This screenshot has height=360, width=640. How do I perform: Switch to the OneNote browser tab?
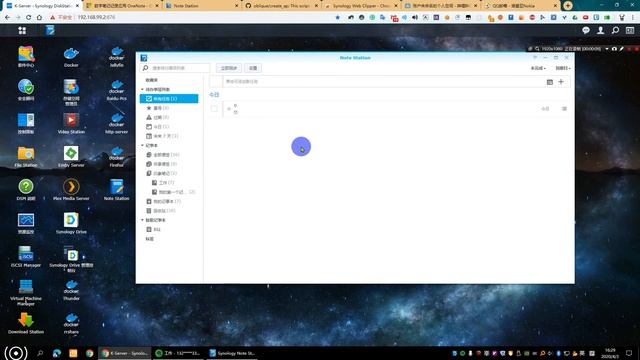[x=122, y=6]
